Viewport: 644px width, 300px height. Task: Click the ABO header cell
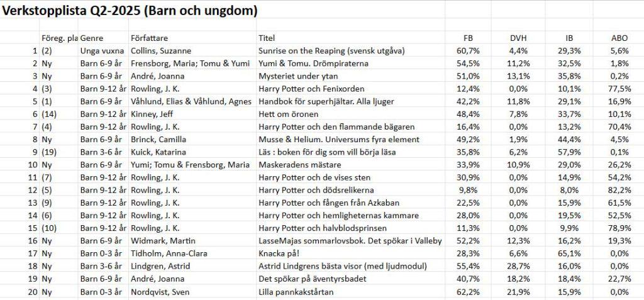(x=619, y=38)
